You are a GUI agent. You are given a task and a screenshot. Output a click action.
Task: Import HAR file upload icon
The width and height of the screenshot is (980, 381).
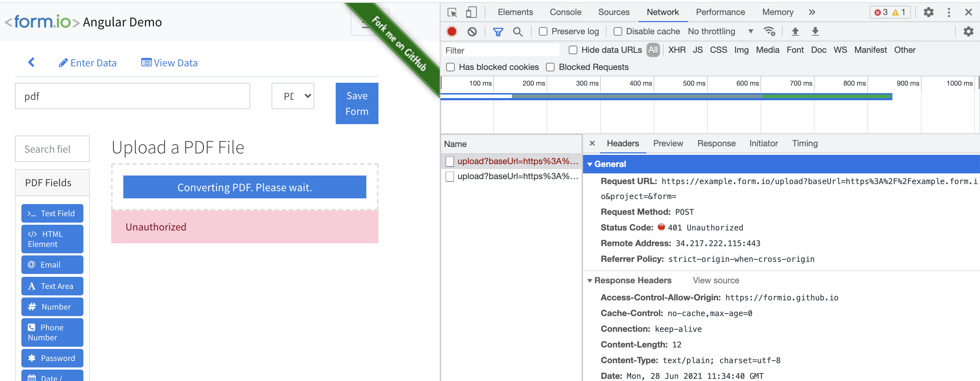click(795, 31)
